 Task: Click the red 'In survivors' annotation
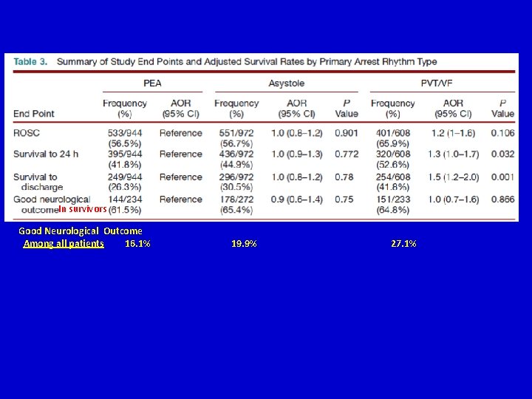pyautogui.click(x=83, y=208)
